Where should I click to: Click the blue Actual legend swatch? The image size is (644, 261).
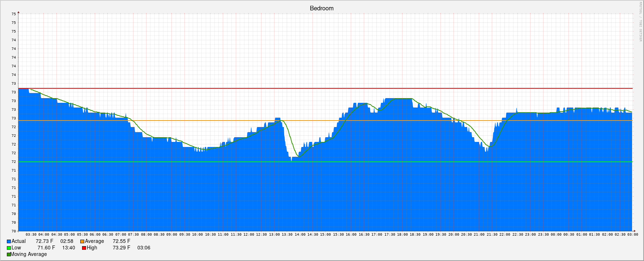coord(9,241)
